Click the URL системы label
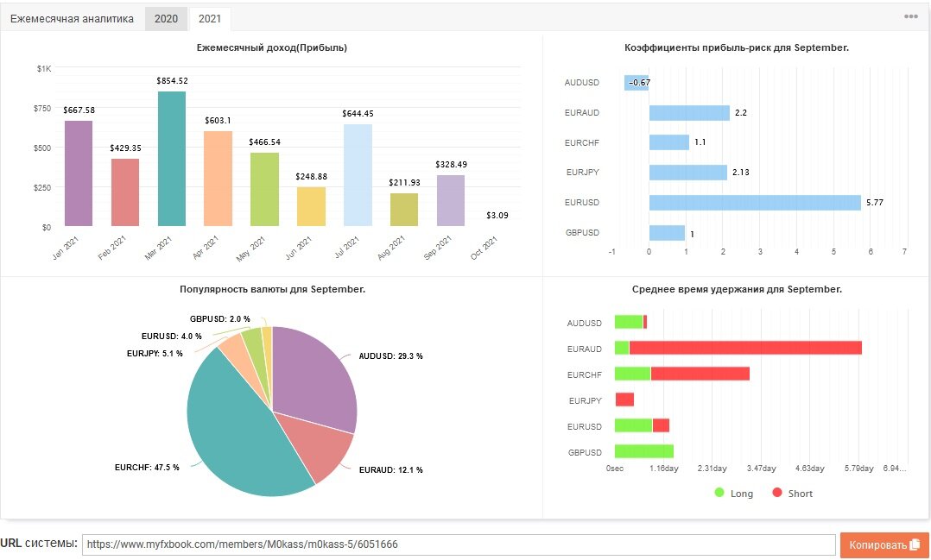 click(x=39, y=544)
